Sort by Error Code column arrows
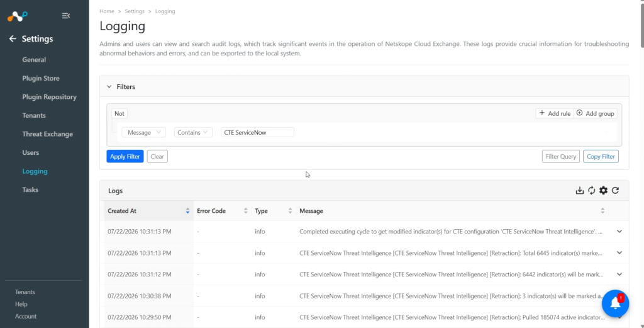644x328 pixels. point(246,211)
